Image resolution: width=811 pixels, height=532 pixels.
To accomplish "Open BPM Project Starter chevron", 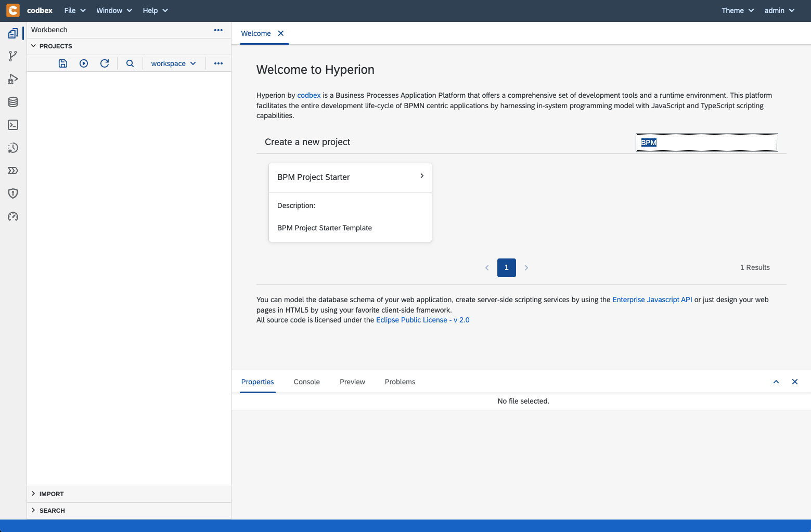I will click(422, 176).
